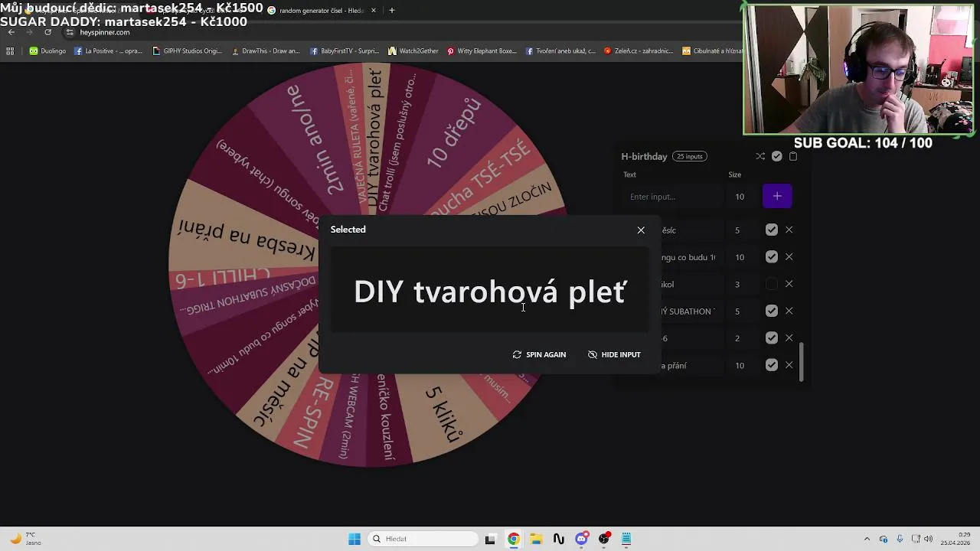Click the Hledat taskbar search box
The height and width of the screenshot is (551, 980).
422,539
